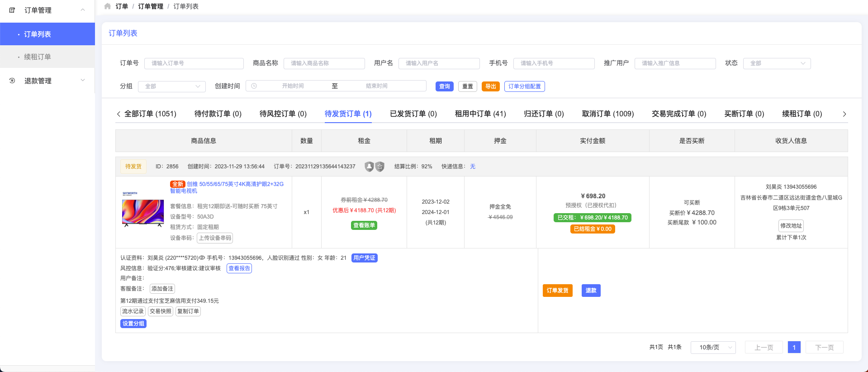The image size is (868, 372).
Task: Switch to 归还订单 (0) tab
Action: coord(544,114)
